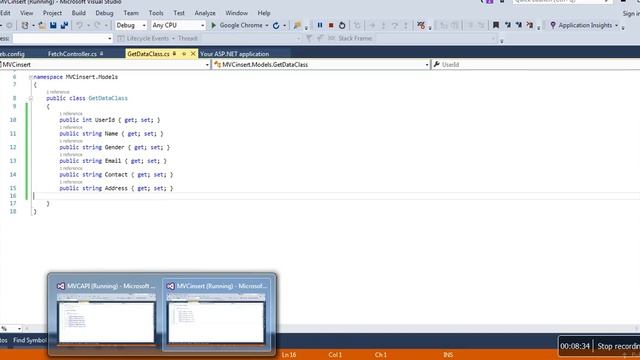This screenshot has height=360, width=640.
Task: Click the Redo toolbar icon
Action: [x=97, y=25]
